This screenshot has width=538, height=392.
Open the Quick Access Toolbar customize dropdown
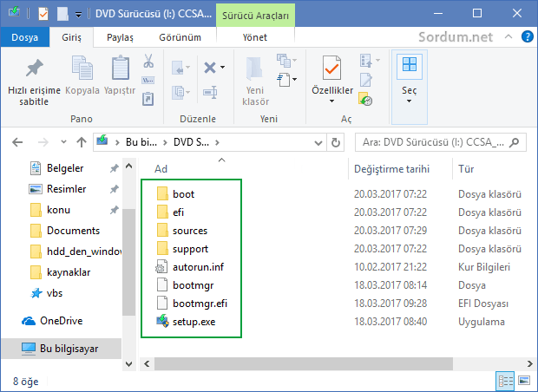[x=79, y=15]
